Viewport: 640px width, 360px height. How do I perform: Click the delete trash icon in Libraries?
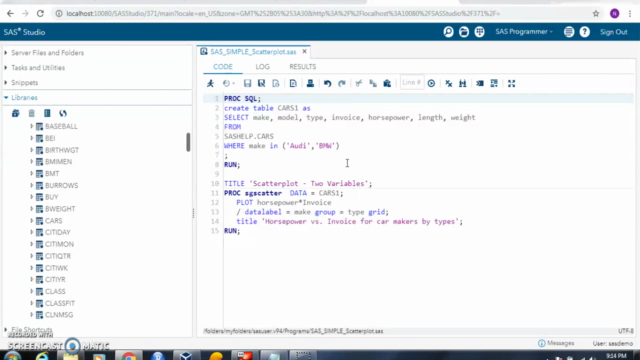[31, 113]
